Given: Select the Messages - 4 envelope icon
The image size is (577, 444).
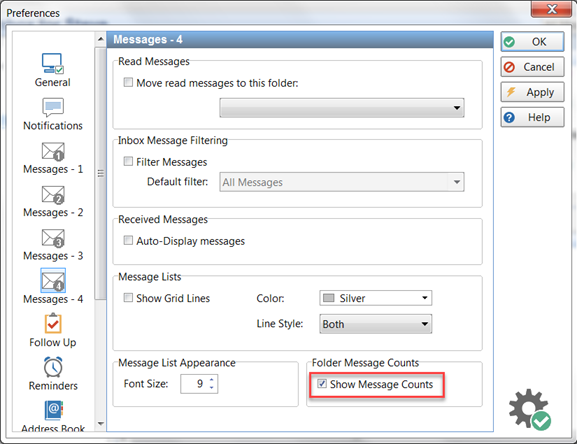Looking at the screenshot, I should coord(53,281).
